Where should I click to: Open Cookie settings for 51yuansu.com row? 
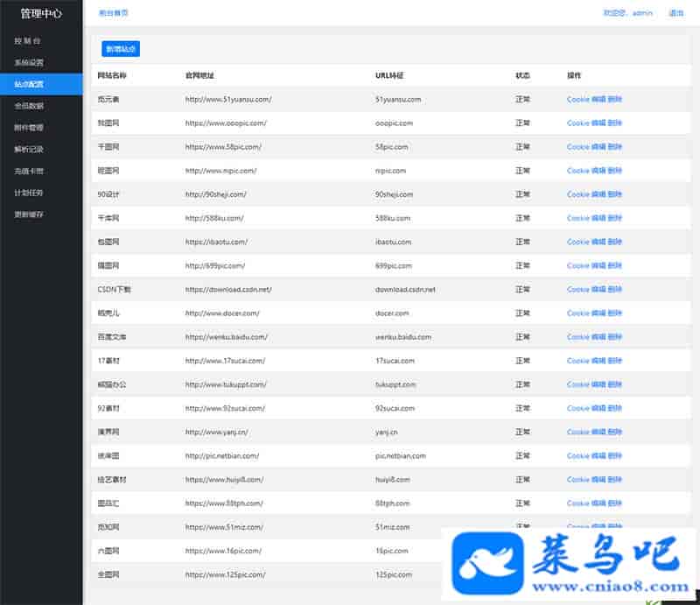pos(577,100)
